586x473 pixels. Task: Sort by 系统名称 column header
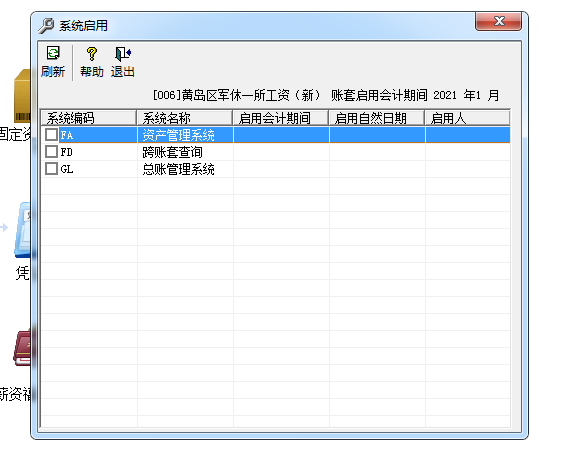click(185, 118)
